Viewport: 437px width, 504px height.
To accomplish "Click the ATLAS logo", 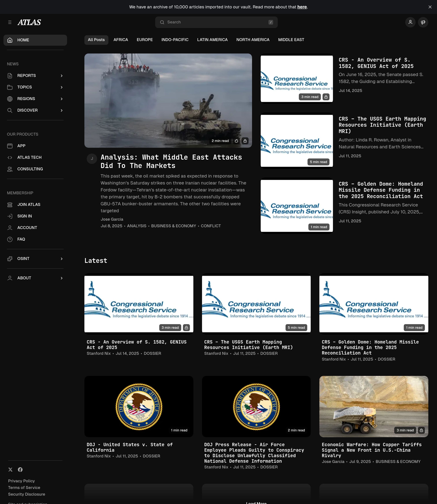I will tap(29, 22).
